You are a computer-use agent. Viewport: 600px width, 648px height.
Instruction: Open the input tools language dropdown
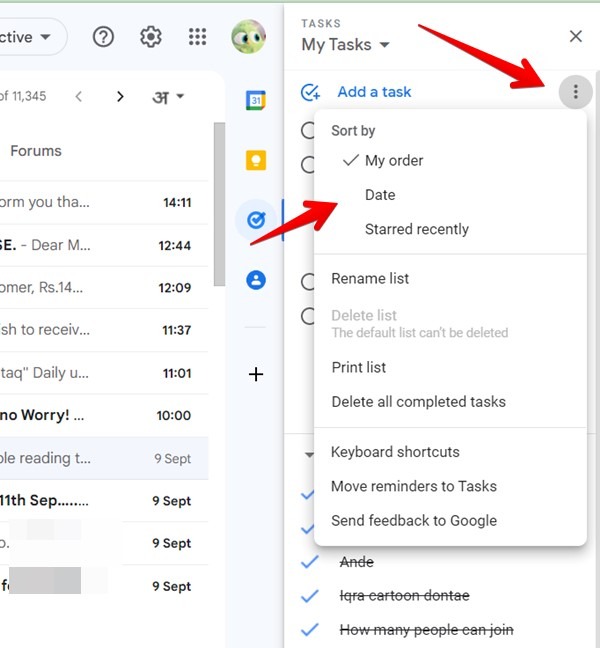tap(168, 97)
